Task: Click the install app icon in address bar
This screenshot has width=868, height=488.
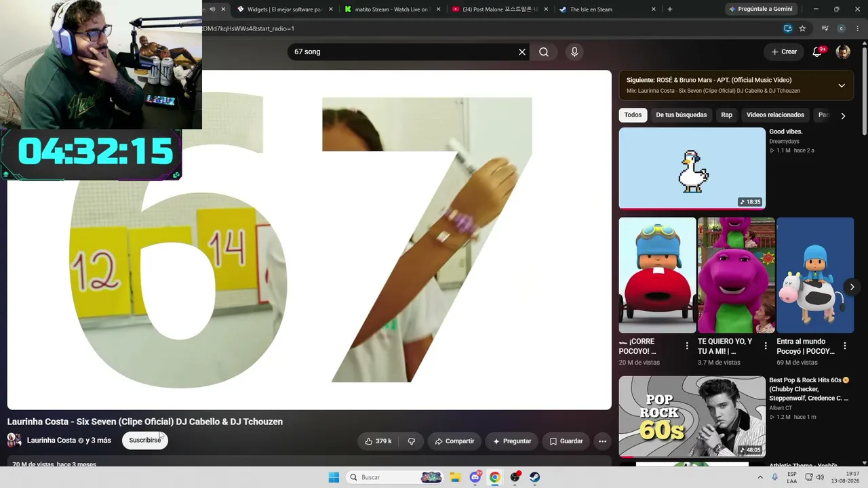Action: pos(787,28)
